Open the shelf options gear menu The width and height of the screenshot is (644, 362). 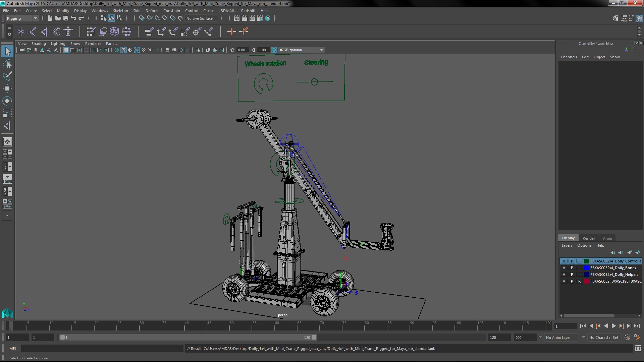tap(9, 34)
